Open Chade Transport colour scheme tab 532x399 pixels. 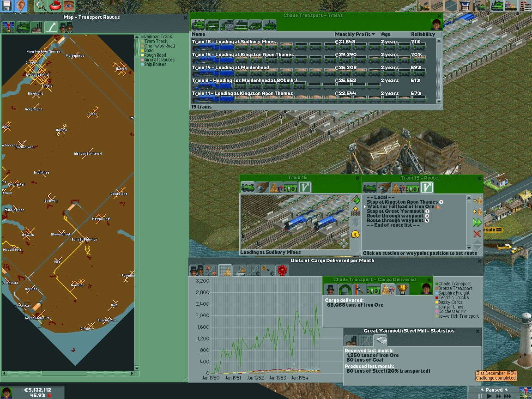[359, 290]
